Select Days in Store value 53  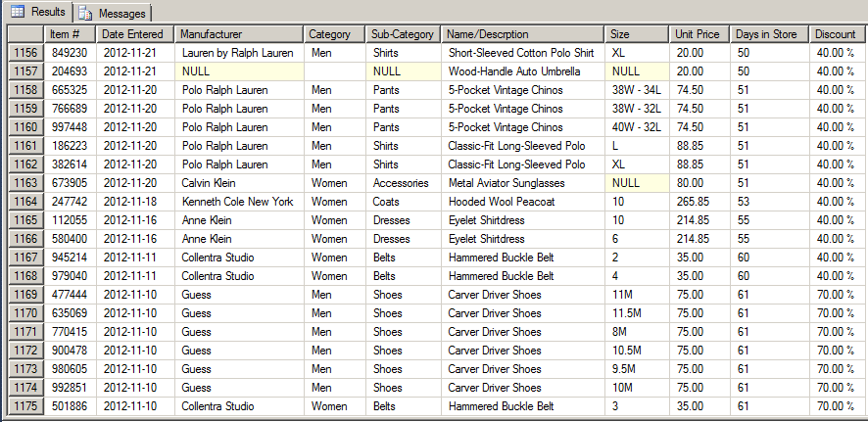coord(769,202)
